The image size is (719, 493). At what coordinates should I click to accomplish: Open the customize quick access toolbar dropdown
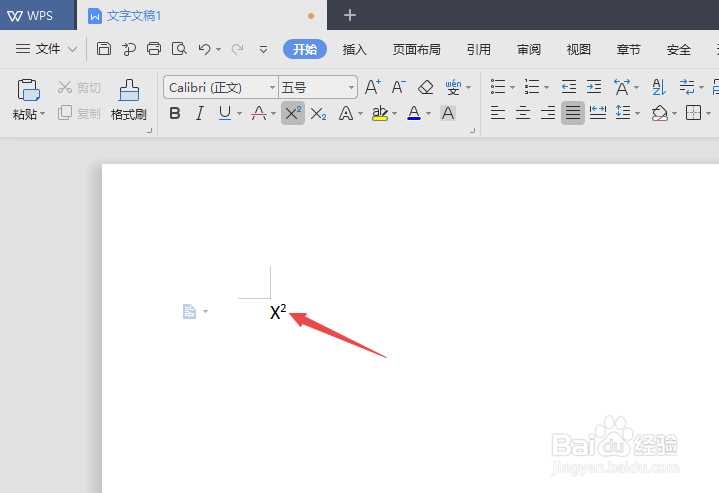pyautogui.click(x=263, y=49)
